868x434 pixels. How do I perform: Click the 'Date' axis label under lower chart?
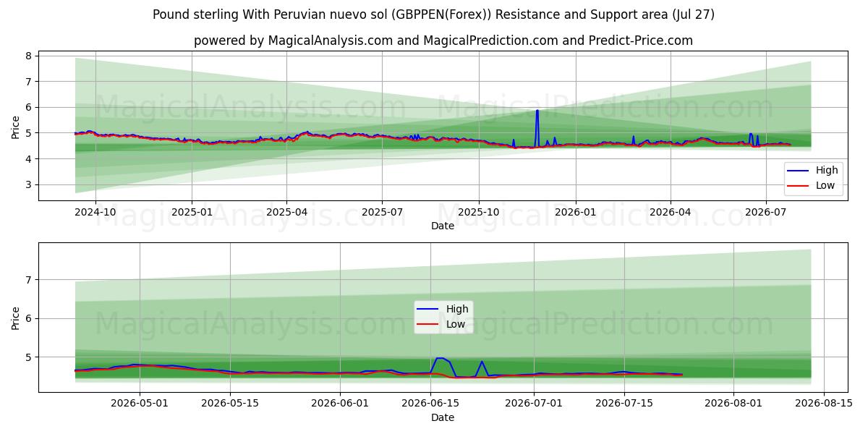click(443, 417)
